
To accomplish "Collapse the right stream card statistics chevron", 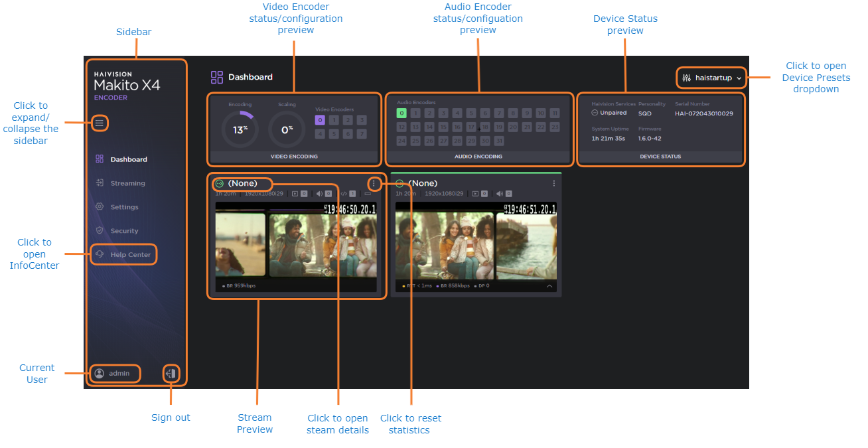I will click(x=549, y=285).
